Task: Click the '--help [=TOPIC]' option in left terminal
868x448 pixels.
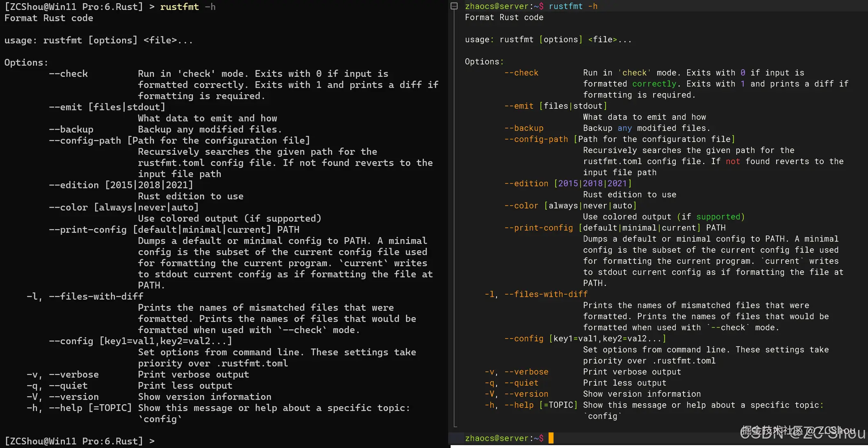Action: tap(90, 408)
